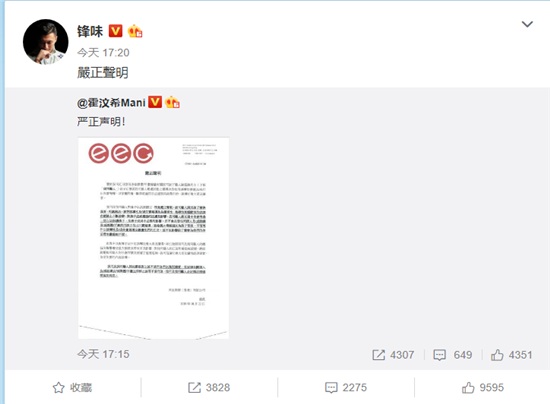550x404 pixels.
Task: Open the 今天 17:20 post timestamp
Action: point(103,53)
